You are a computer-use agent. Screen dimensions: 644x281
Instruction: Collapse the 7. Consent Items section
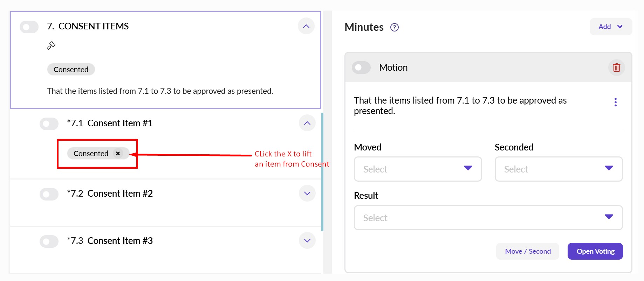306,26
